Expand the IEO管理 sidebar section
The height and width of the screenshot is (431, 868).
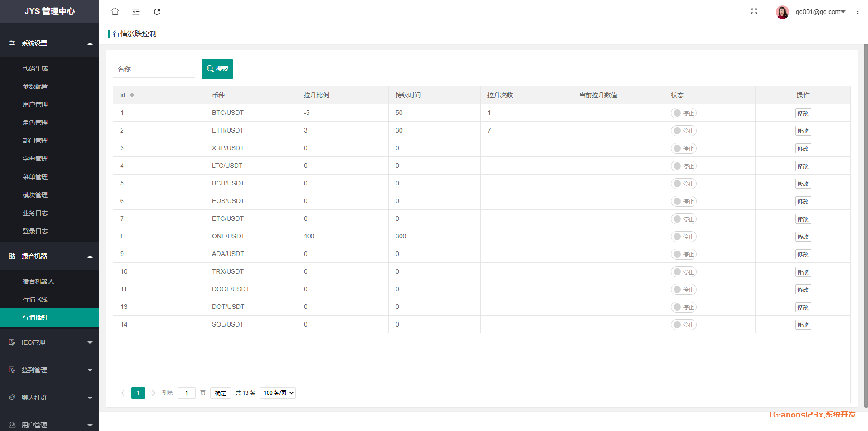(50, 342)
